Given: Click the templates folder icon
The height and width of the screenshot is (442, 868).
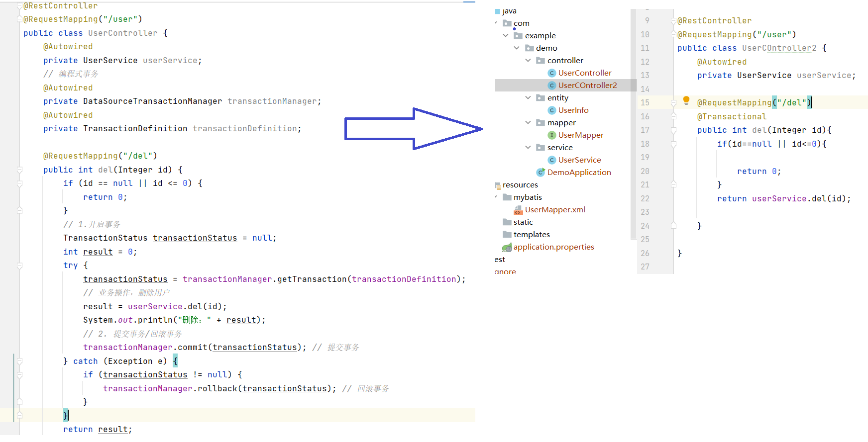Looking at the screenshot, I should point(507,235).
